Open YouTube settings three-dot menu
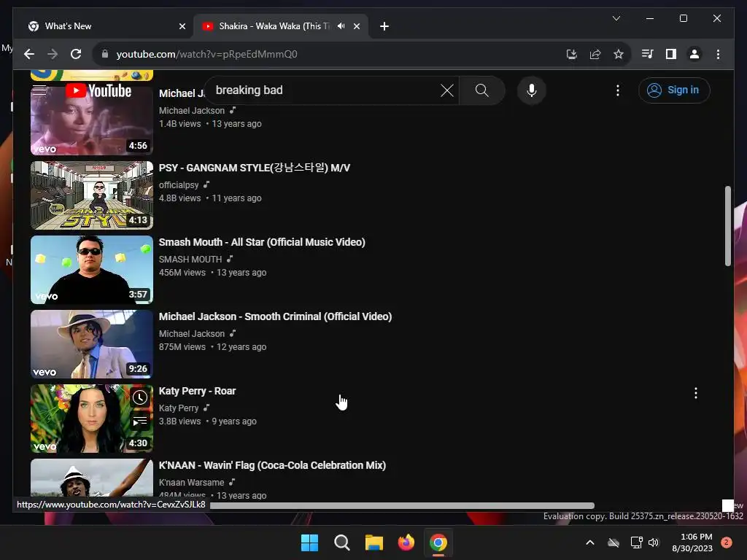Viewport: 747px width, 560px height. pos(618,90)
